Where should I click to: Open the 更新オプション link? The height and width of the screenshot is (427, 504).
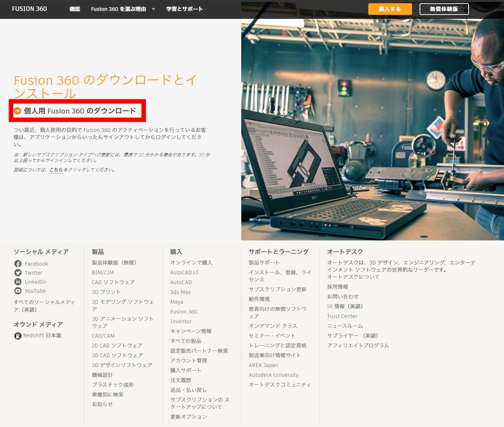coord(188,417)
